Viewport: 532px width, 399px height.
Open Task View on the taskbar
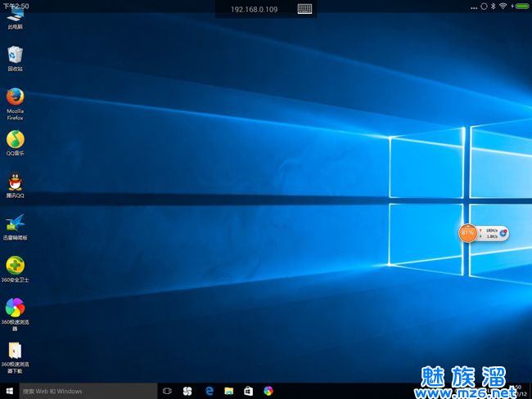click(167, 391)
